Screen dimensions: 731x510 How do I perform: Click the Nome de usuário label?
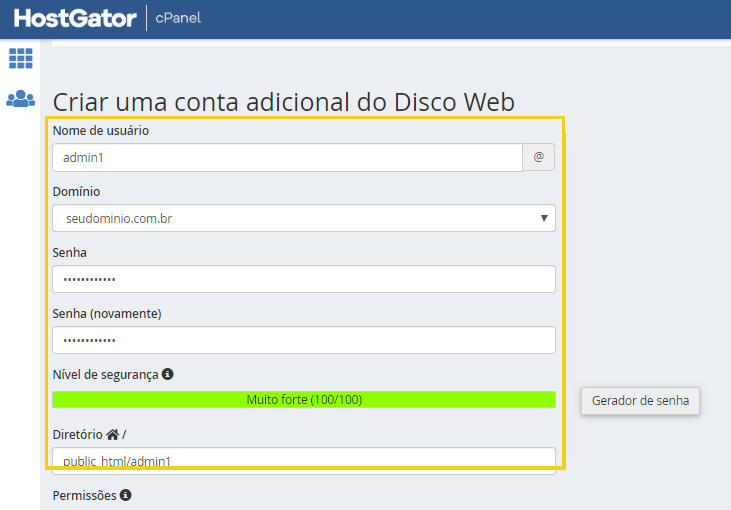click(101, 131)
